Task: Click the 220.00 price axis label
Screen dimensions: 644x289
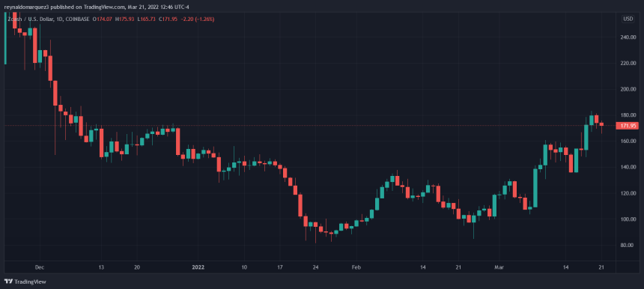Action: (629, 63)
